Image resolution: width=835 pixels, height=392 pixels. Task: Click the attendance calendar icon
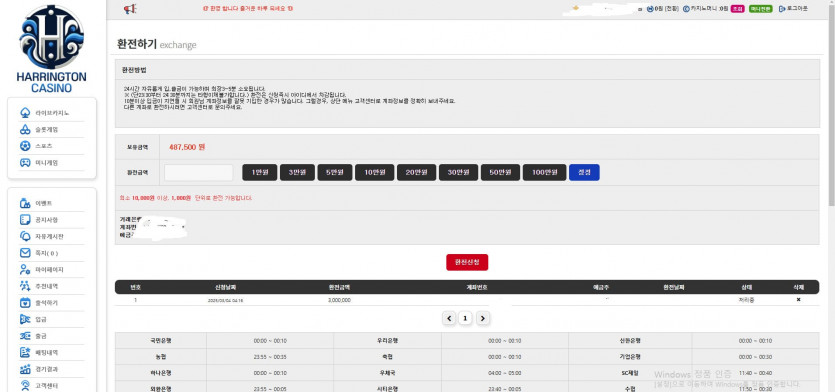point(25,303)
